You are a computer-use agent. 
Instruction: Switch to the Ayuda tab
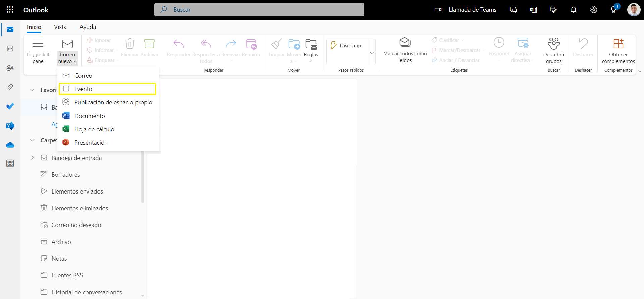[x=88, y=27]
